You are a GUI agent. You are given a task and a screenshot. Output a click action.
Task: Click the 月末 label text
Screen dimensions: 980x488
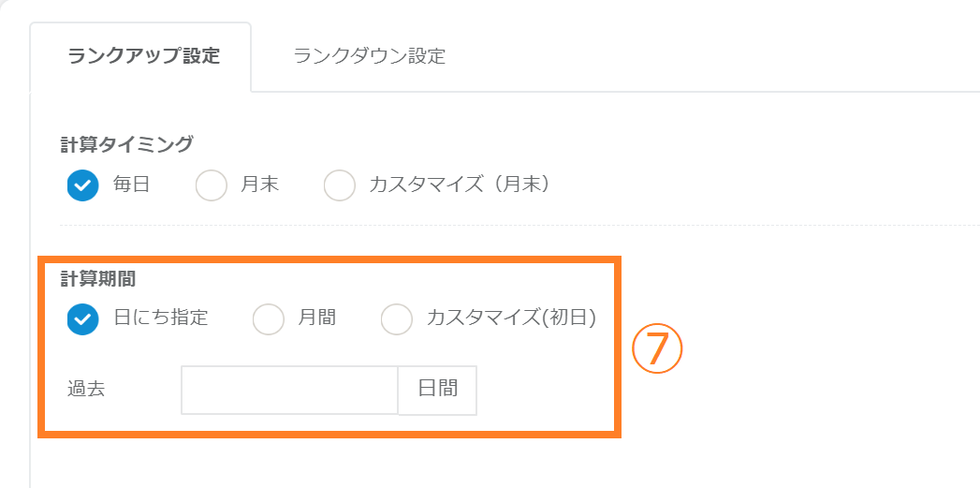(x=259, y=185)
